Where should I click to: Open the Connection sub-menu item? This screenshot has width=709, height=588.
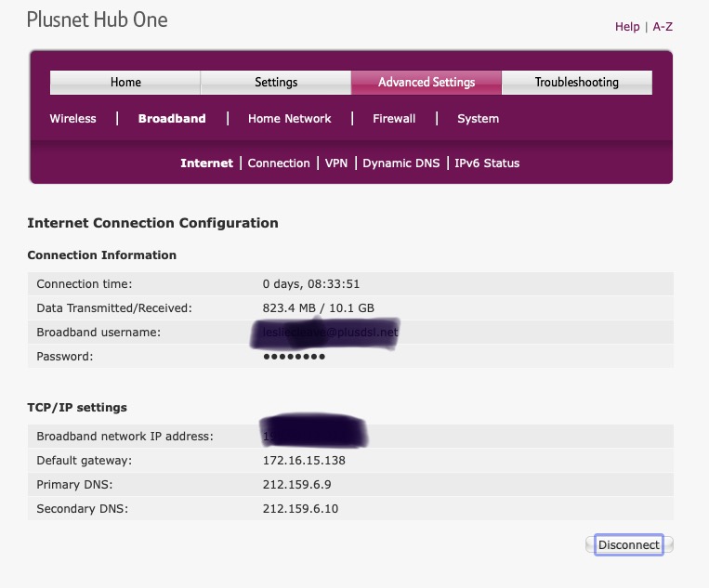279,163
